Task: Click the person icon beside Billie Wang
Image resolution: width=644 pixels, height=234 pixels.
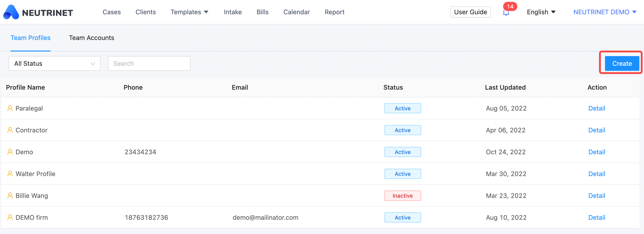Action: 10,195
